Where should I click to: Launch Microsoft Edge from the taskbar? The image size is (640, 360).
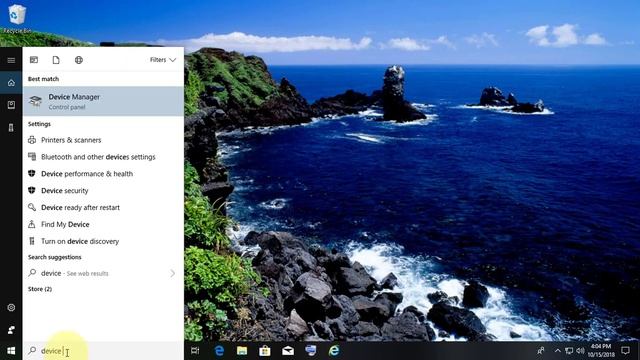click(219, 351)
